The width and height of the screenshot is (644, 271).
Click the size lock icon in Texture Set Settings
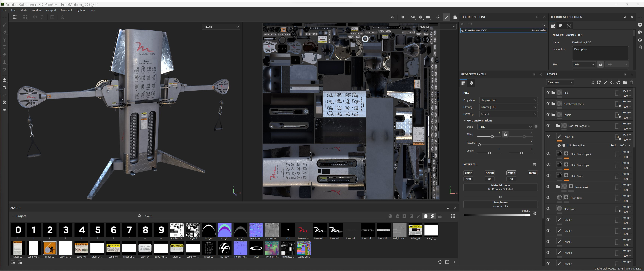point(601,64)
